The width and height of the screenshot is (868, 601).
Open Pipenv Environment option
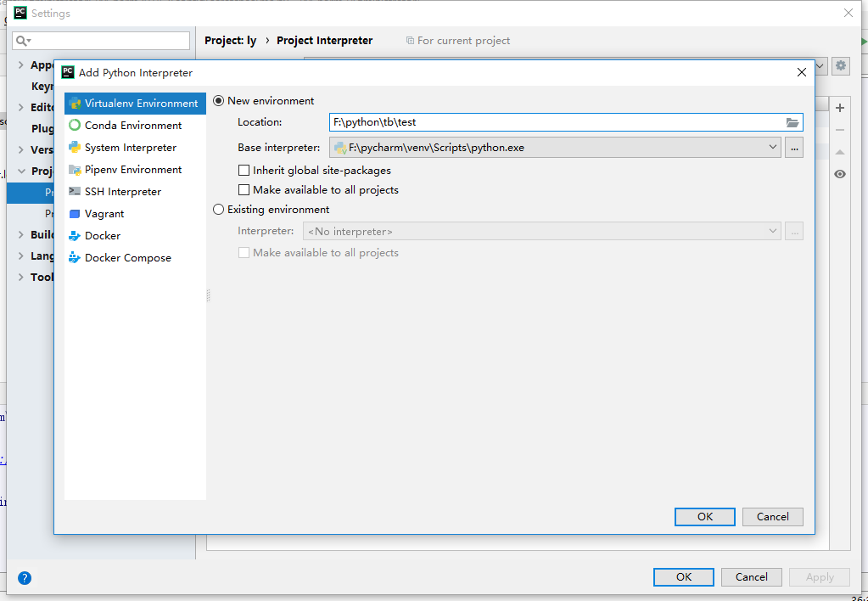coord(135,170)
